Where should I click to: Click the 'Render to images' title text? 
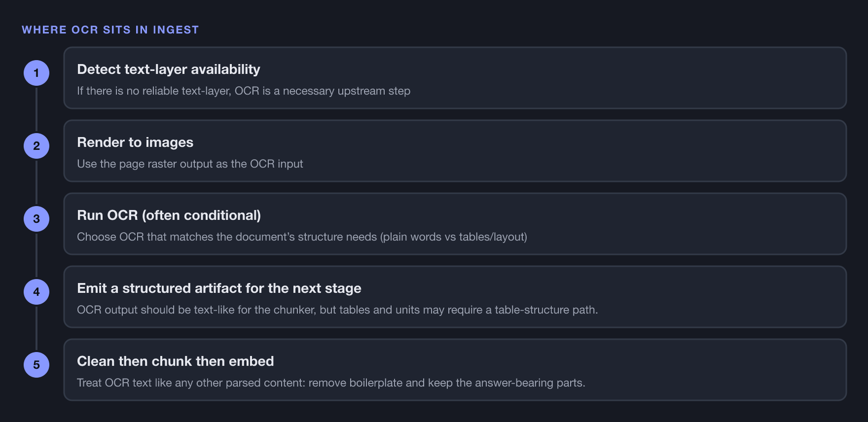pos(135,142)
